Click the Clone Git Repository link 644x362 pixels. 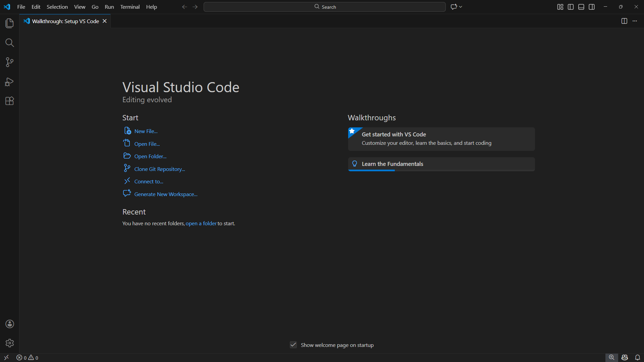coord(160,169)
